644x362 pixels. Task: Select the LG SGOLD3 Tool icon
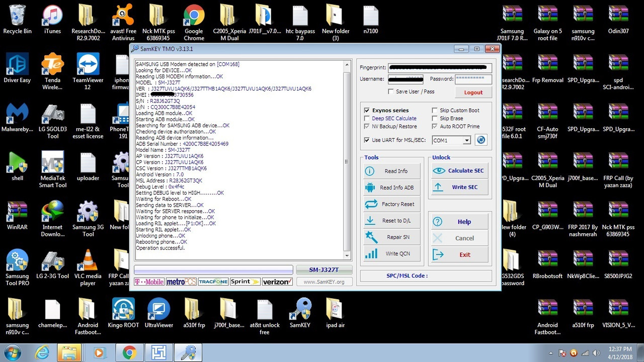click(52, 121)
